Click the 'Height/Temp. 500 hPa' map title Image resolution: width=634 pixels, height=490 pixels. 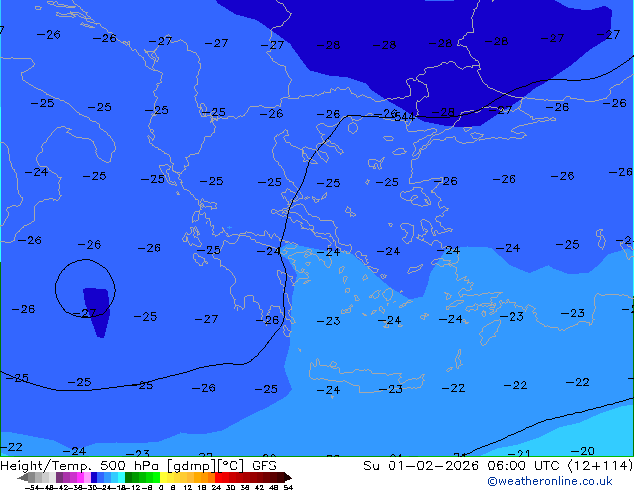tap(80, 466)
